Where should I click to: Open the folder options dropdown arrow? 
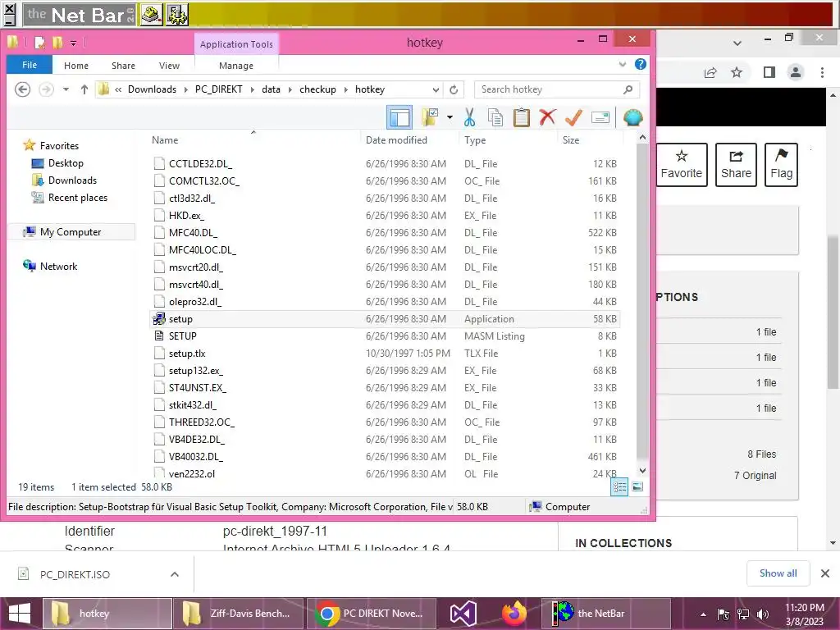[x=450, y=117]
